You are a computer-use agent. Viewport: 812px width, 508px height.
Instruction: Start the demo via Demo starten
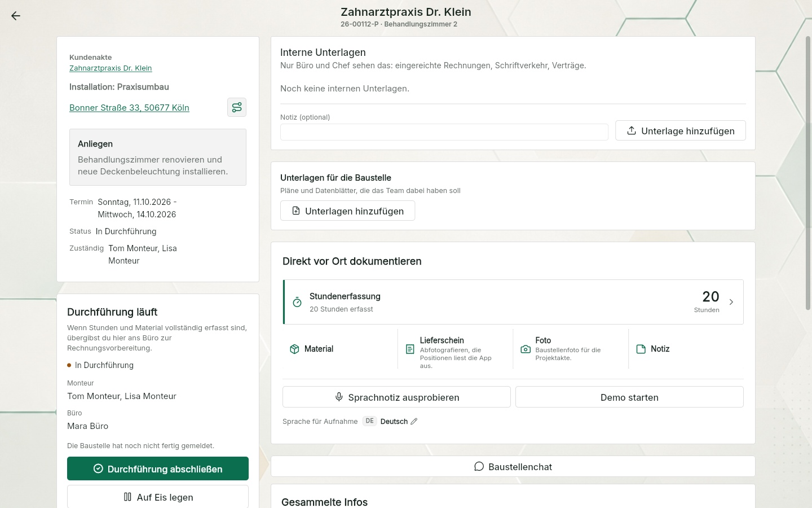[x=629, y=397]
